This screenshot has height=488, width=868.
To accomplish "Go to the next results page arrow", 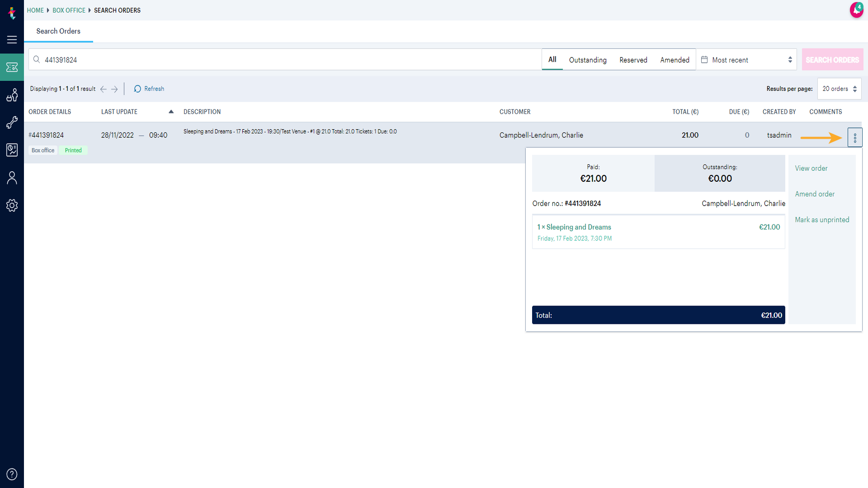I will point(114,89).
